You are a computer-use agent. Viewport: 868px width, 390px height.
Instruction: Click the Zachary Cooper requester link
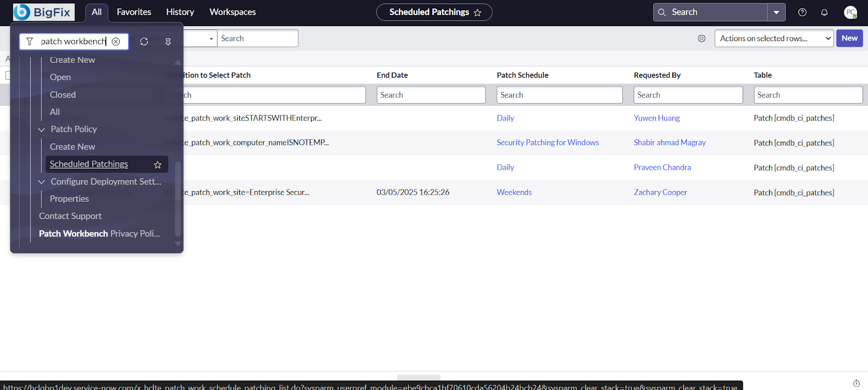(x=660, y=193)
